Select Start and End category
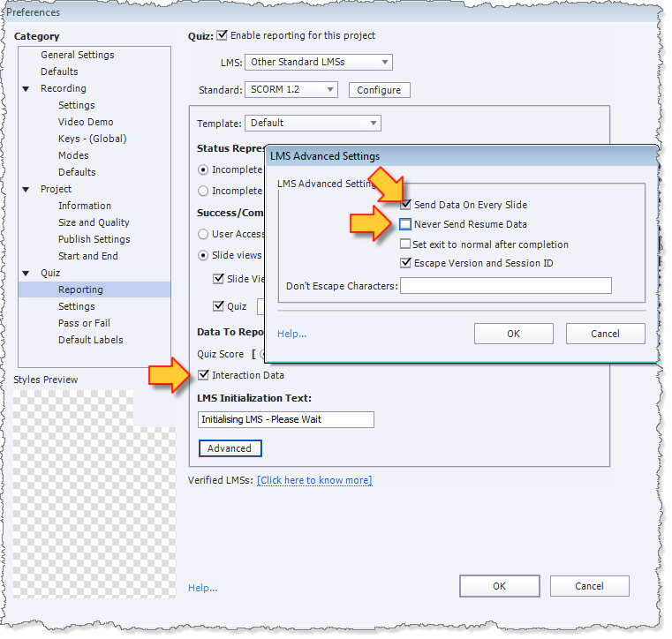 tap(87, 256)
